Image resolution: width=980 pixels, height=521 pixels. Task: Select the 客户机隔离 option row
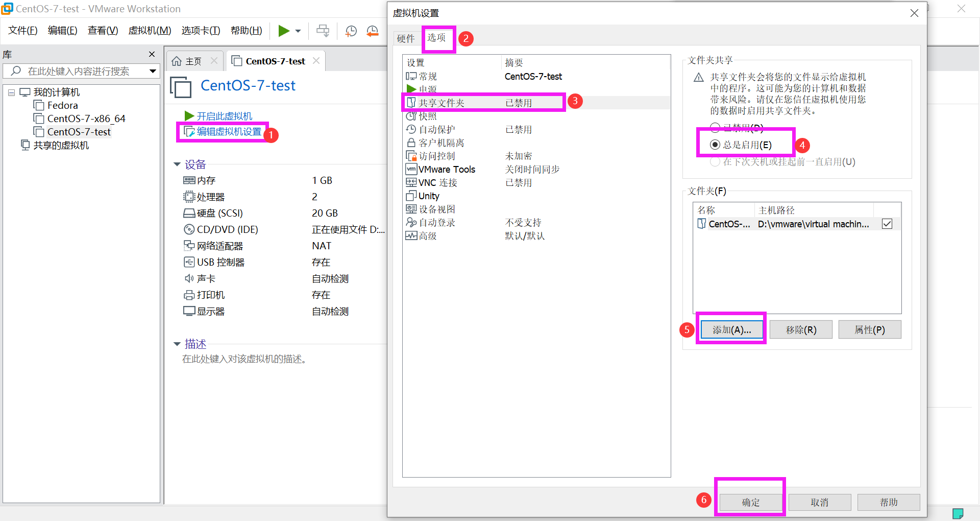[536, 143]
